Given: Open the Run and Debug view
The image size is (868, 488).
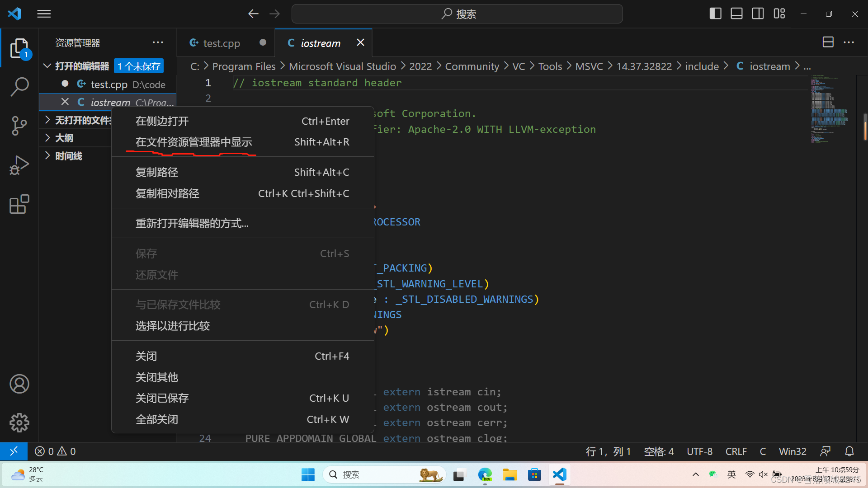Looking at the screenshot, I should 19,165.
